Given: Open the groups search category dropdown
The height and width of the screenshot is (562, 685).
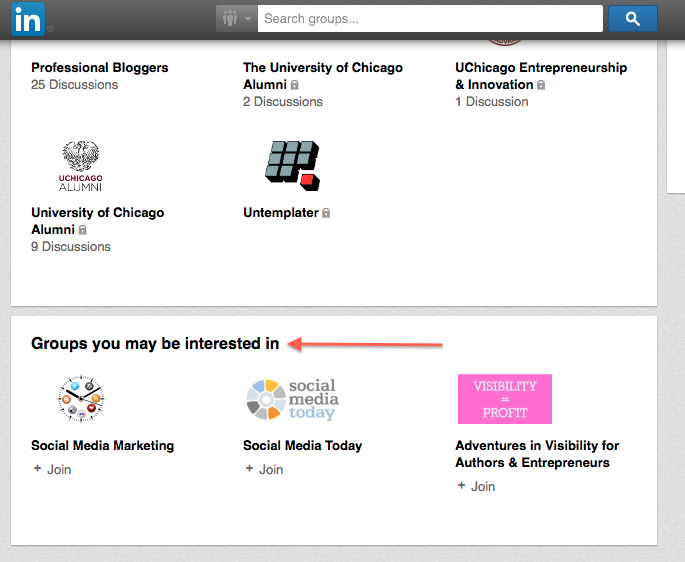Looking at the screenshot, I should (x=237, y=19).
